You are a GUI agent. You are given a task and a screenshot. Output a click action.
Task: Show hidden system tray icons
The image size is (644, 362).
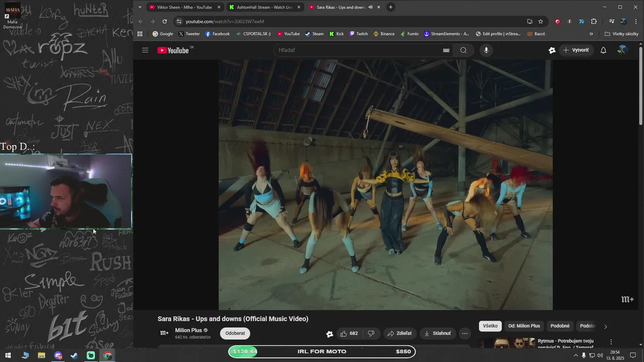pos(576,355)
